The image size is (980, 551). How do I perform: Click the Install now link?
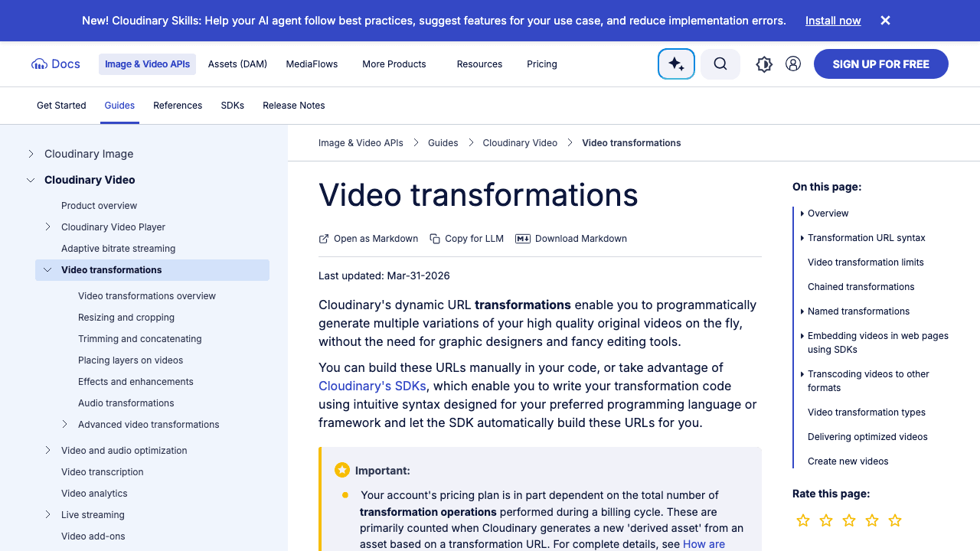tap(833, 21)
